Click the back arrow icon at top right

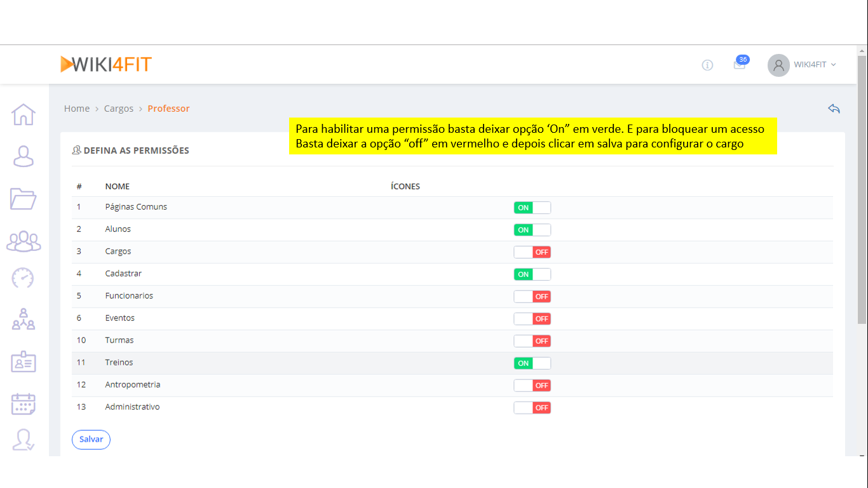coord(834,109)
